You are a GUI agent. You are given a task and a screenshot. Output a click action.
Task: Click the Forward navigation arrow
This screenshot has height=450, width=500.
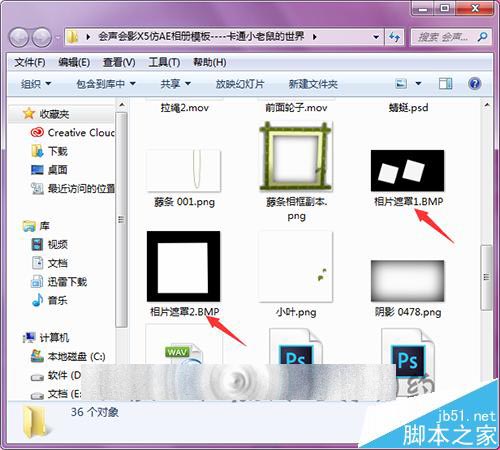click(42, 37)
